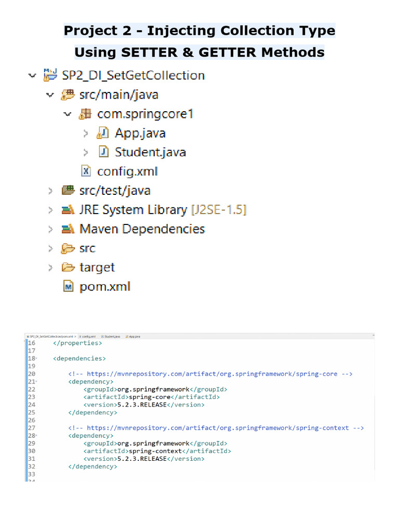Fold the dependency block at line 21

[x=36, y=382]
